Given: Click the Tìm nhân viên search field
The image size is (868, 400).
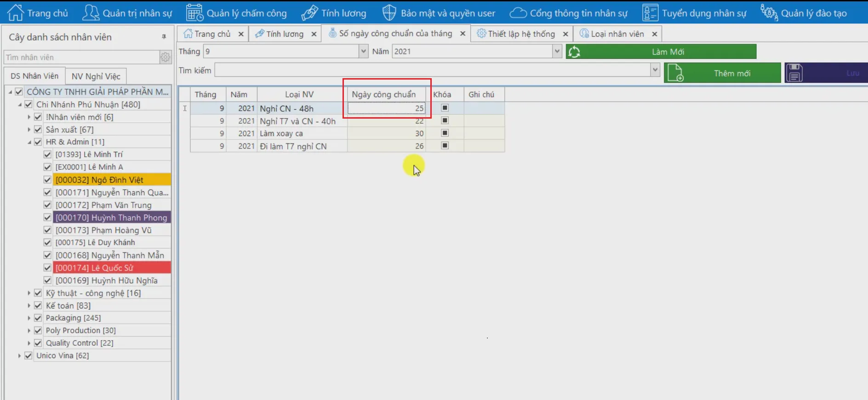Looking at the screenshot, I should 82,57.
